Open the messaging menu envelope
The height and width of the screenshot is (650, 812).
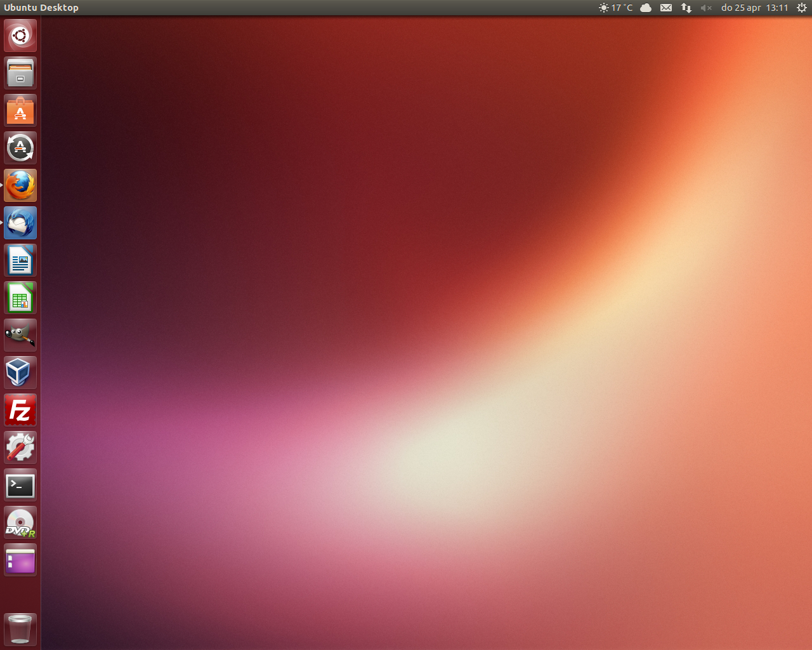(665, 8)
